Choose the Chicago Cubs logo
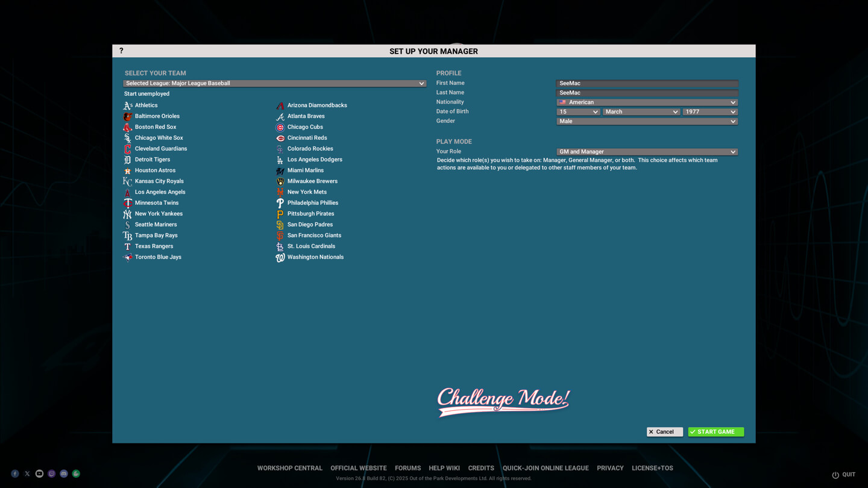 click(x=280, y=127)
